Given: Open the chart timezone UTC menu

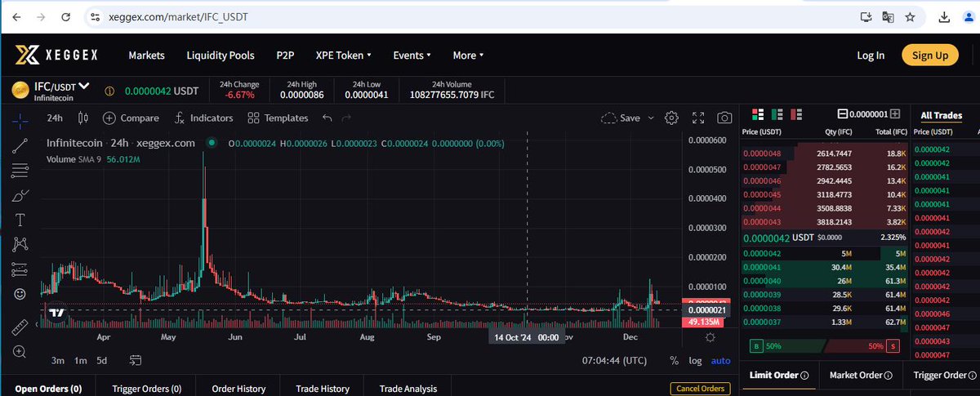Looking at the screenshot, I should [613, 360].
